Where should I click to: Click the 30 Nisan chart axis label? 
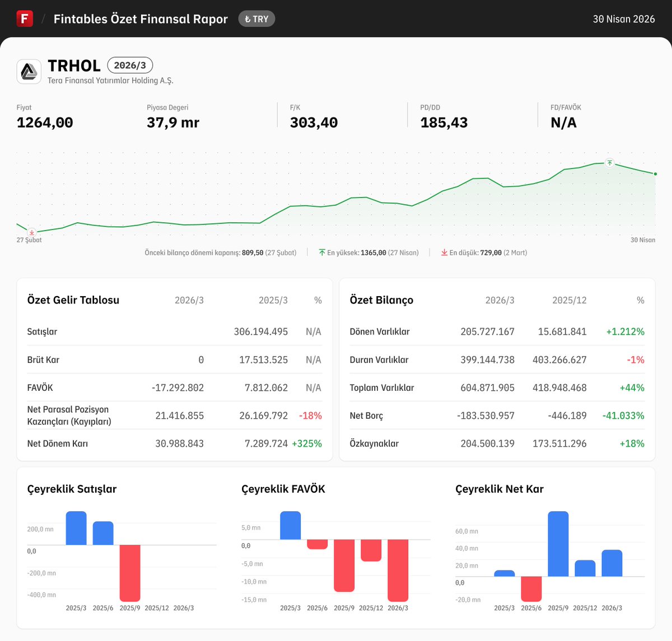pyautogui.click(x=643, y=240)
